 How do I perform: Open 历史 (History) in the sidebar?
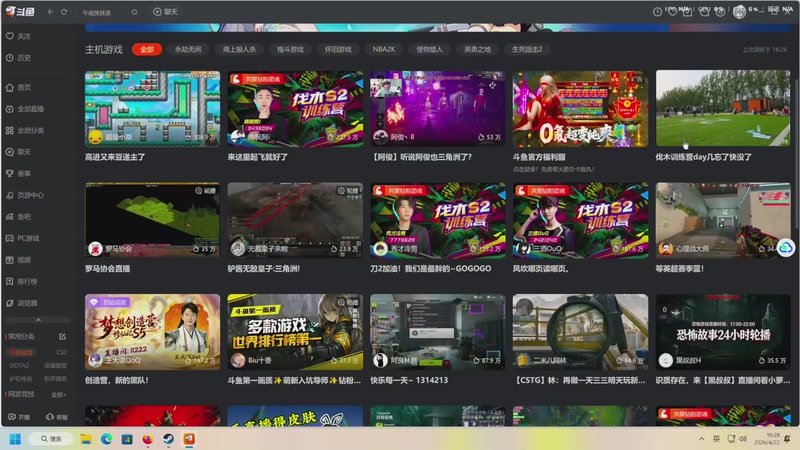(18, 58)
